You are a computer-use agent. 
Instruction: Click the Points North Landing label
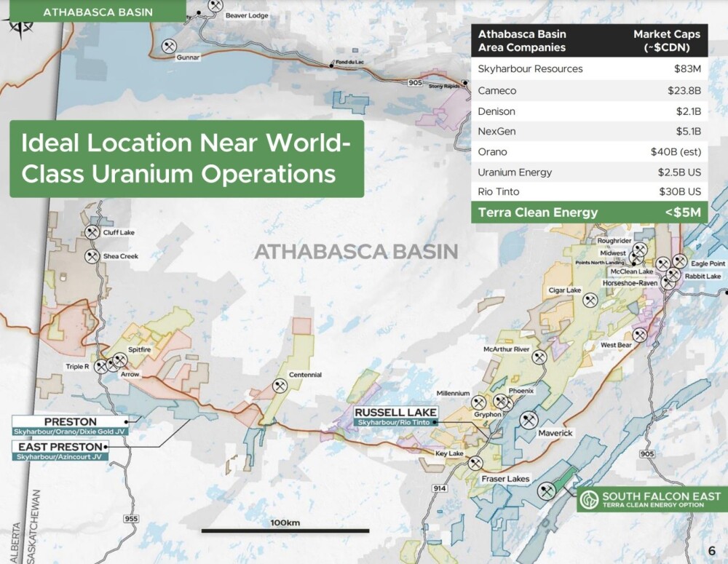coord(600,262)
